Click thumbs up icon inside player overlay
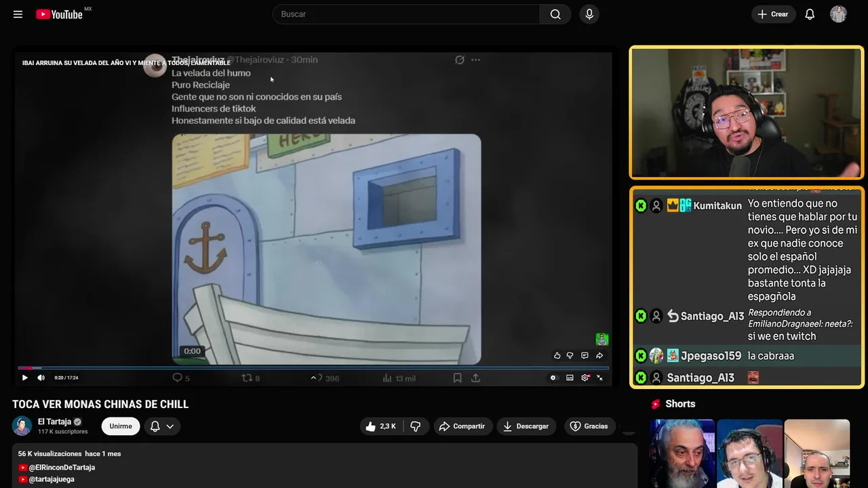This screenshot has height=488, width=868. [x=557, y=355]
